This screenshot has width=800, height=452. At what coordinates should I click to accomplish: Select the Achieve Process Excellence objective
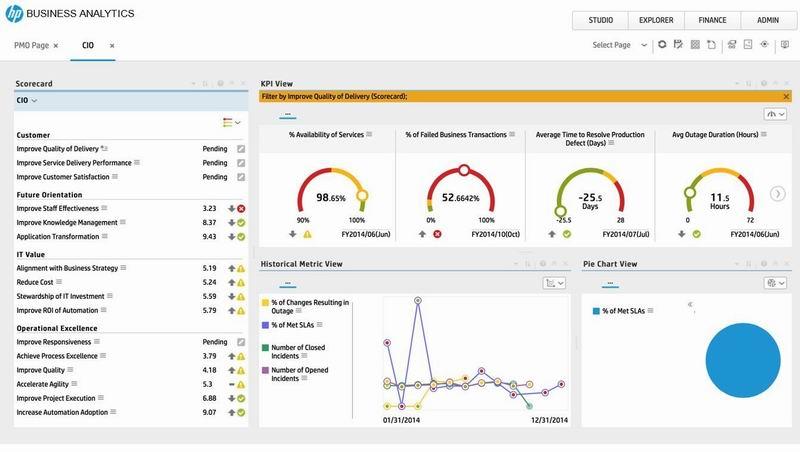57,356
